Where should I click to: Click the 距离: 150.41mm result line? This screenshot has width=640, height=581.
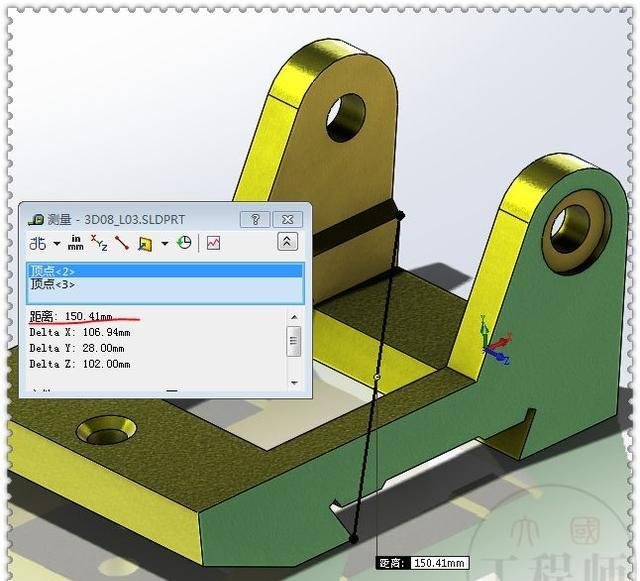point(71,316)
